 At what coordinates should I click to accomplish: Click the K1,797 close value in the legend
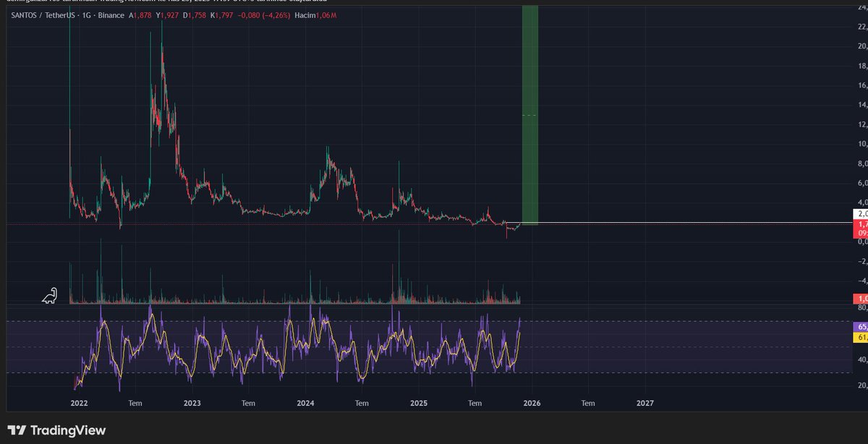[x=221, y=15]
